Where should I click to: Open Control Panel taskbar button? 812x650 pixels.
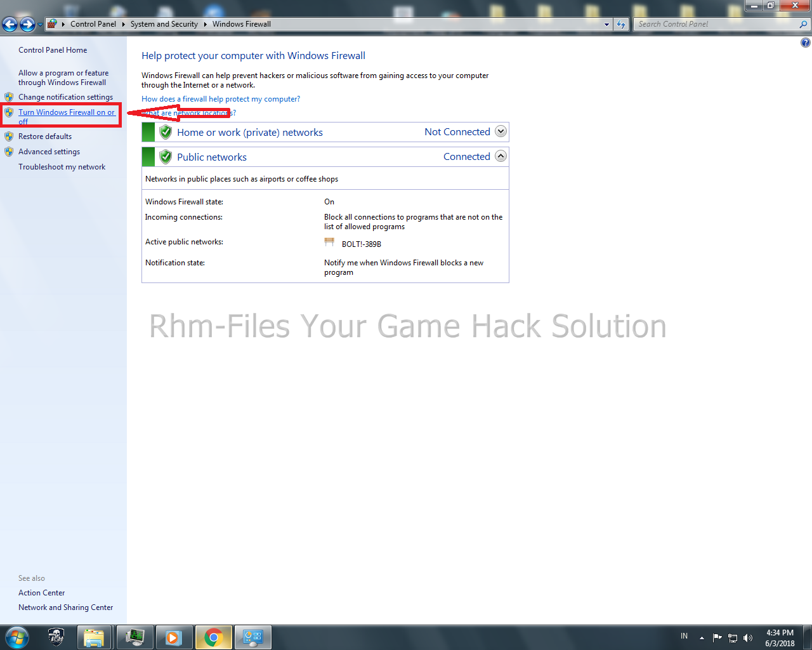click(x=253, y=637)
